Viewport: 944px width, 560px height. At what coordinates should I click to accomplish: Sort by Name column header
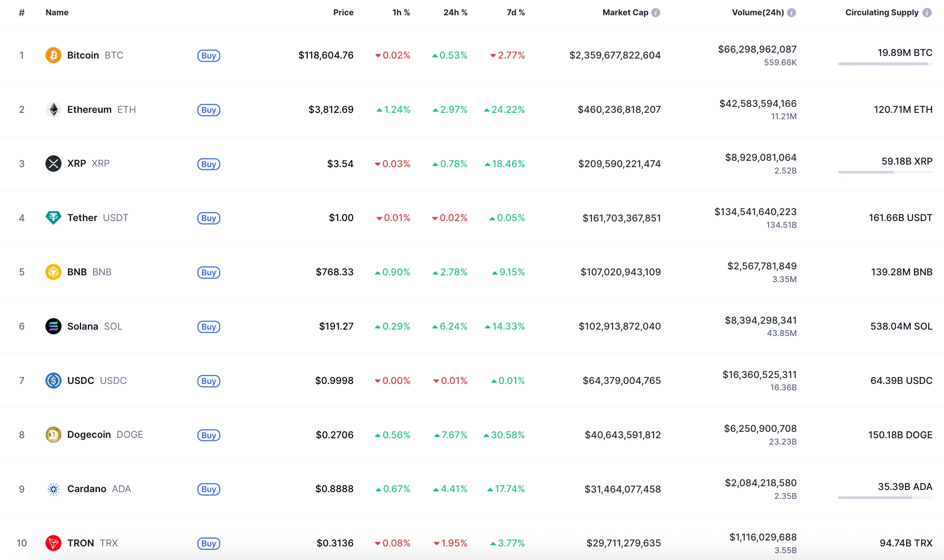[57, 13]
